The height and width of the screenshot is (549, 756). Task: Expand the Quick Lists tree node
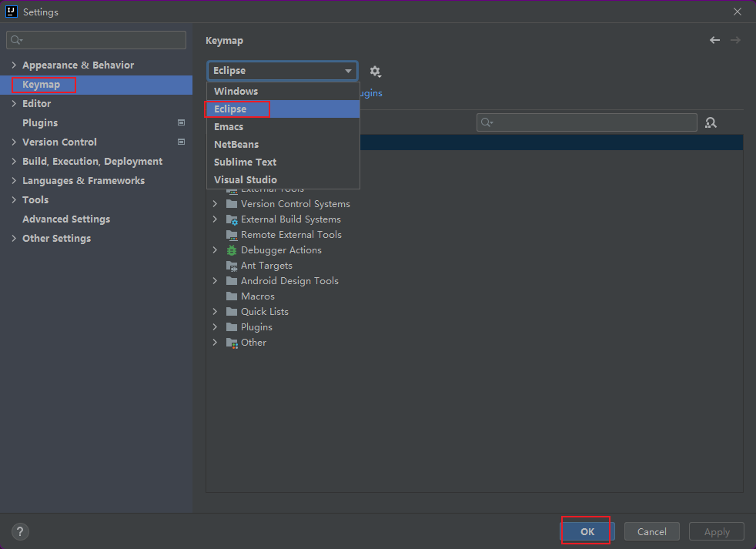tap(215, 311)
